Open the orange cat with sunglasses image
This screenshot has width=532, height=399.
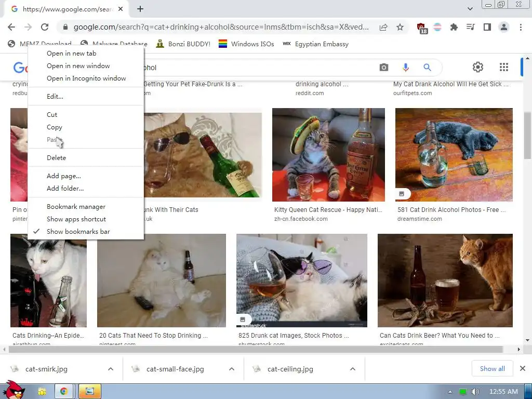click(x=203, y=155)
